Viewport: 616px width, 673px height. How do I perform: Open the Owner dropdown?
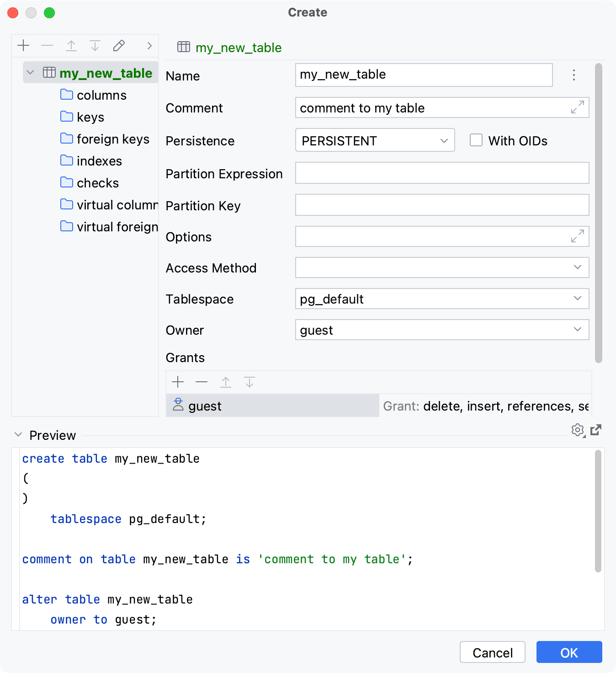click(x=442, y=330)
